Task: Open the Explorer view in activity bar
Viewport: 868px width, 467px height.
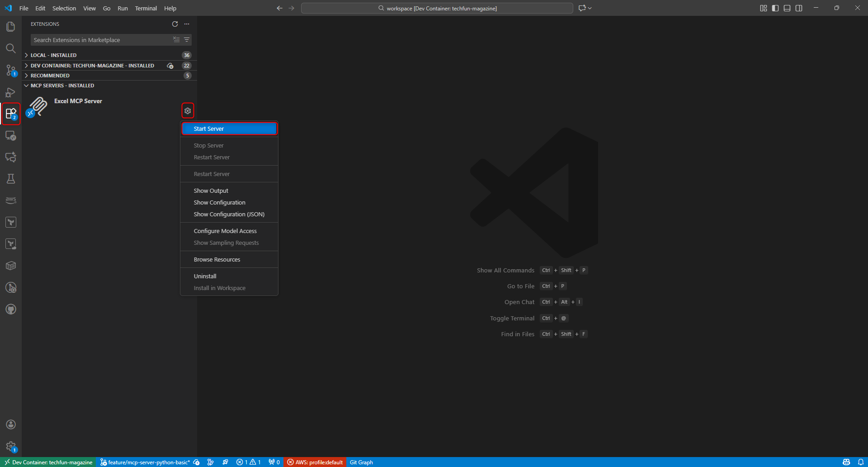Action: [x=11, y=27]
